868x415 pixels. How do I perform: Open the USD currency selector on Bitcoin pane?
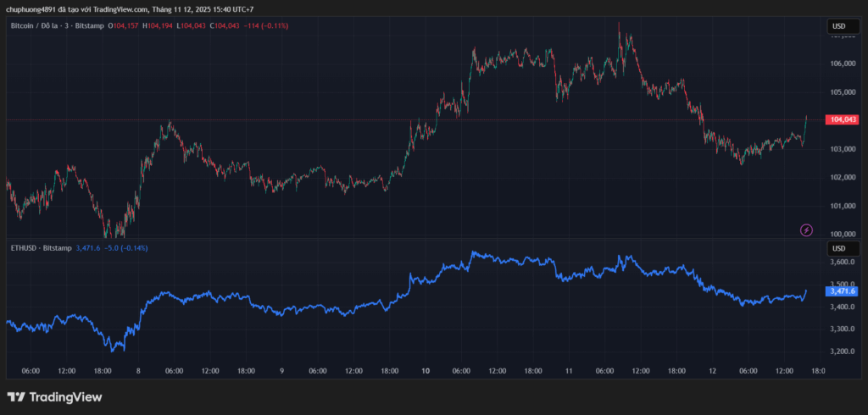click(837, 26)
